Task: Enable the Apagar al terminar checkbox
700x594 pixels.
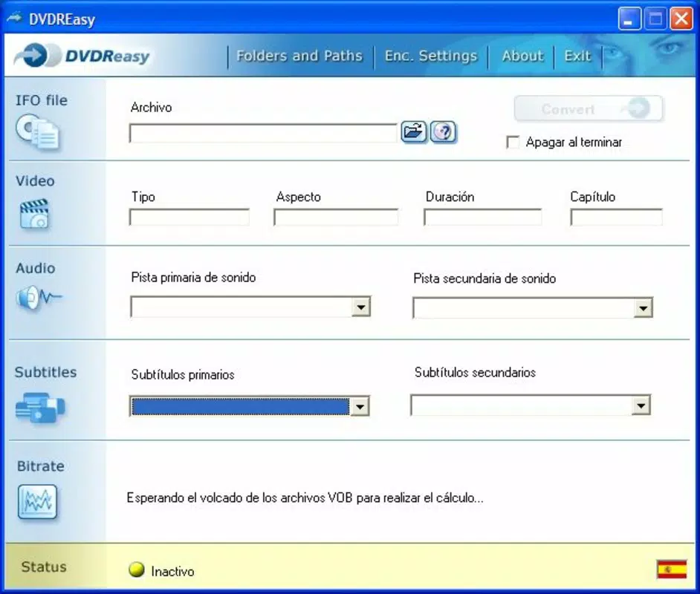Action: [513, 143]
